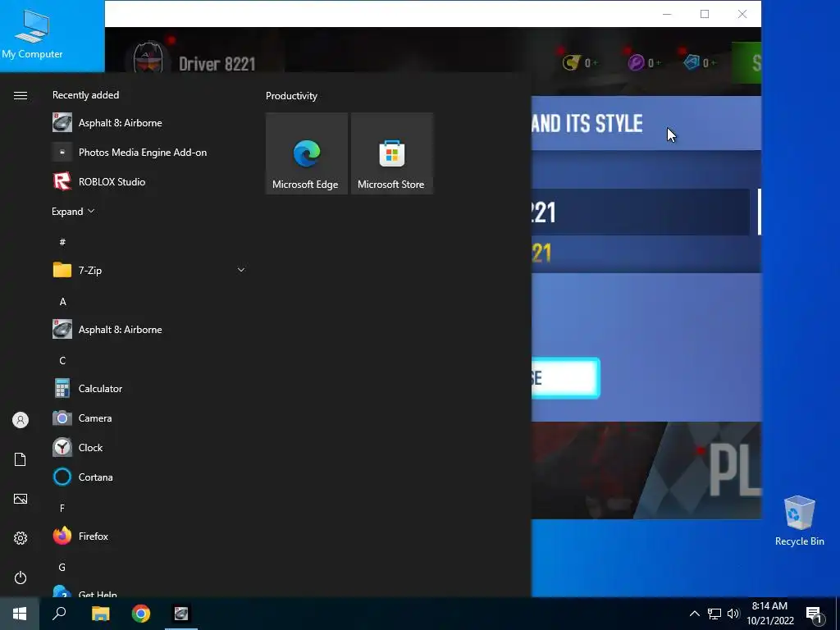Switch to Asphalt 8 taskbar item
This screenshot has width=840, height=630.
pyautogui.click(x=181, y=614)
